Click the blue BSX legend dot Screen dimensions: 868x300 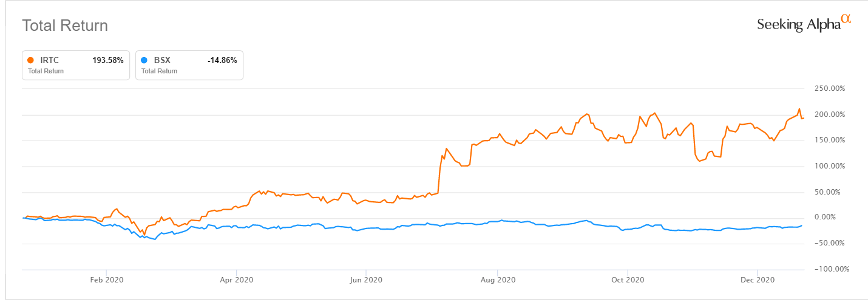click(x=144, y=60)
